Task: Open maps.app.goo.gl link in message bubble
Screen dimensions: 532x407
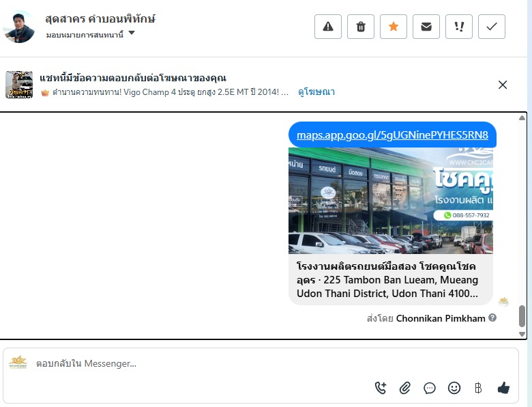Action: click(392, 135)
